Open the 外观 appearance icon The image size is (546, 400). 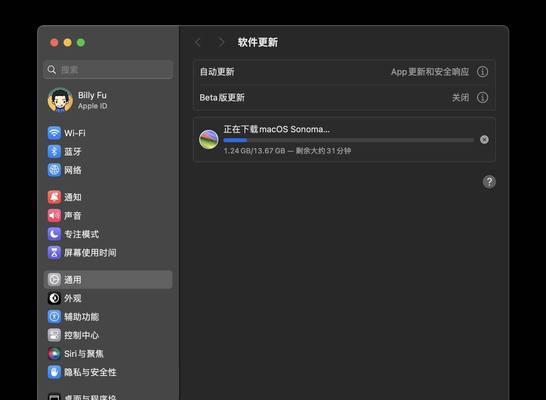54,298
